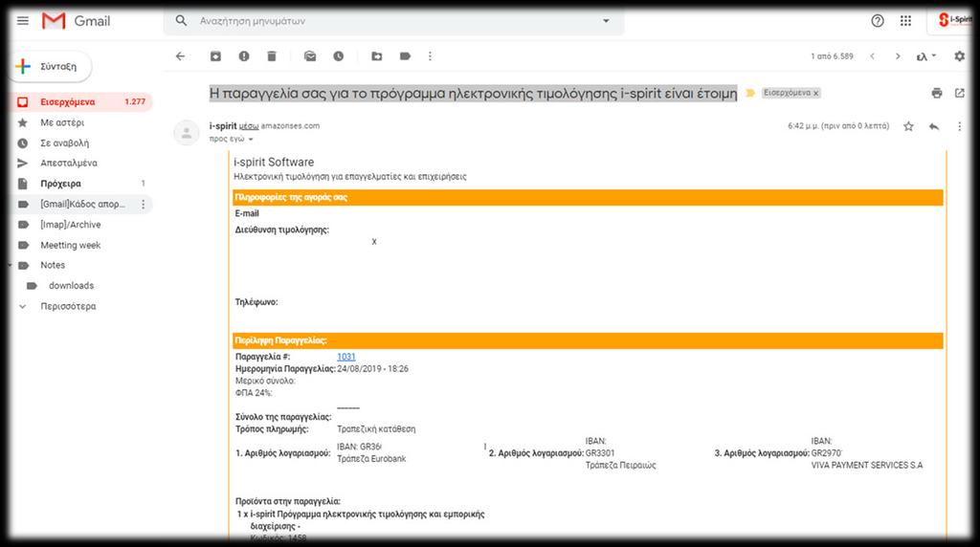
Task: Collapse the Notes label tree arrow
Action: tap(10, 266)
